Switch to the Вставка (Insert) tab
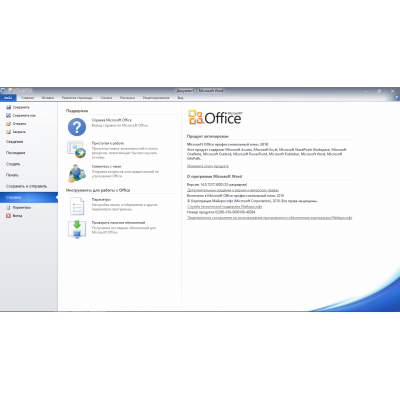The height and width of the screenshot is (400, 400). [48, 98]
